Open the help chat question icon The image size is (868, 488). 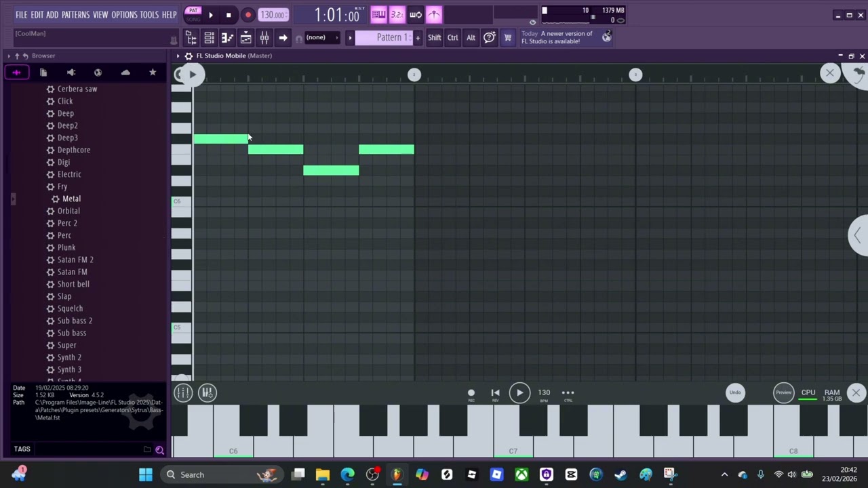[489, 38]
